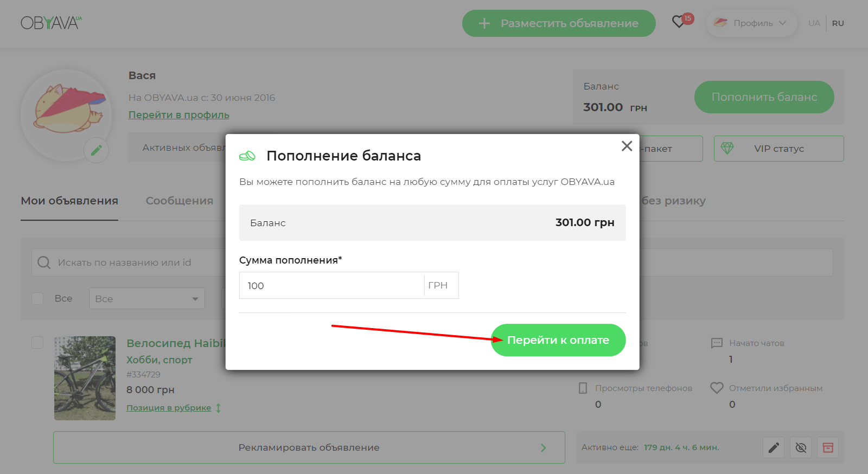868x474 pixels.
Task: Open the bicycle listing thumbnail
Action: [85, 378]
